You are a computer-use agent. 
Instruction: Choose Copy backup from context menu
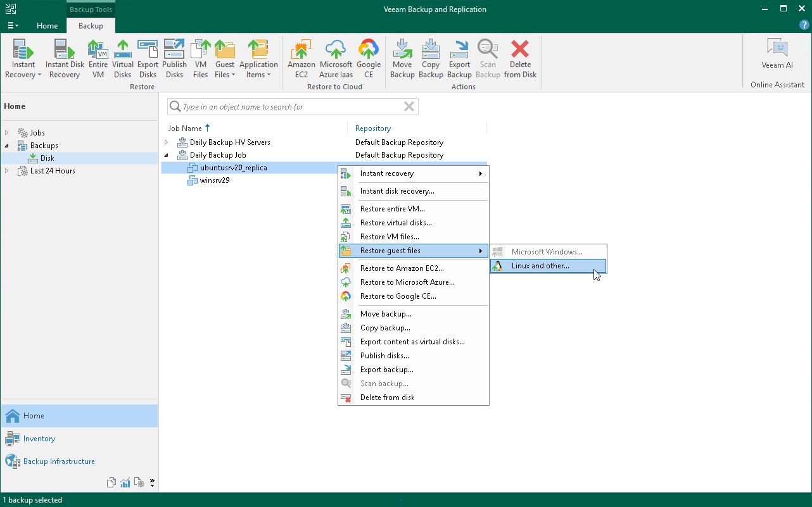[414, 328]
